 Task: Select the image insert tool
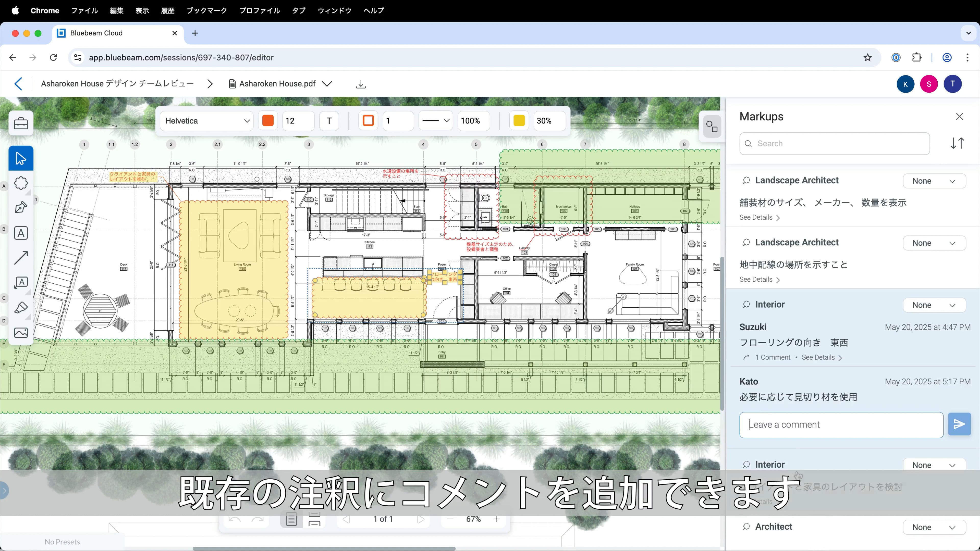pos(20,333)
